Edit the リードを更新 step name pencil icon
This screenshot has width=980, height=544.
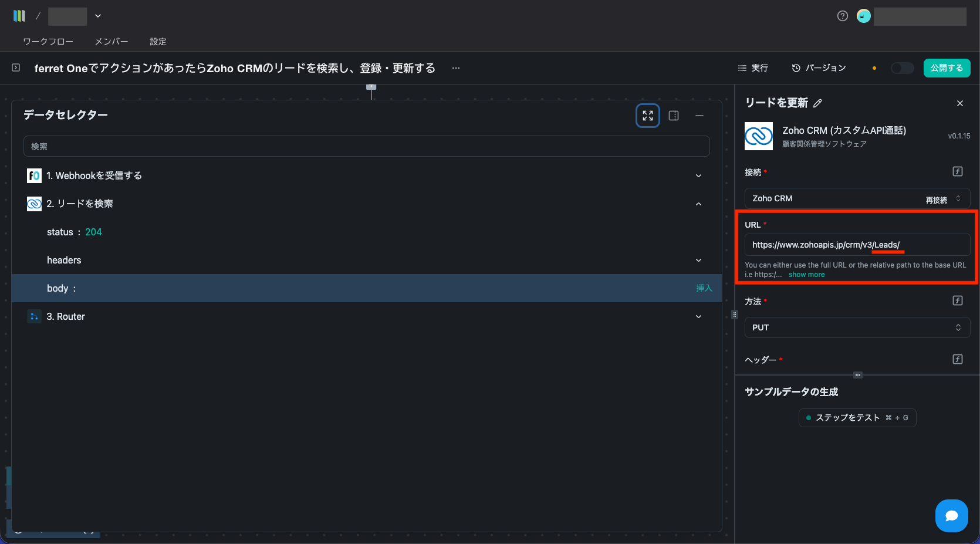click(817, 103)
